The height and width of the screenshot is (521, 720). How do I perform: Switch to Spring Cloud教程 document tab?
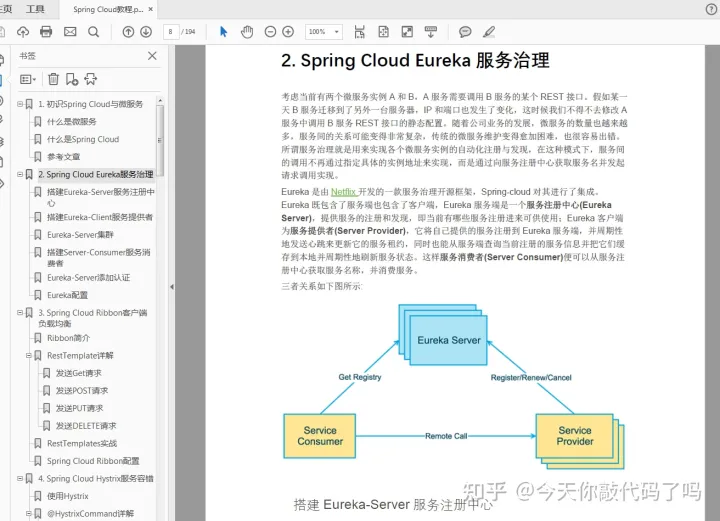108,9
